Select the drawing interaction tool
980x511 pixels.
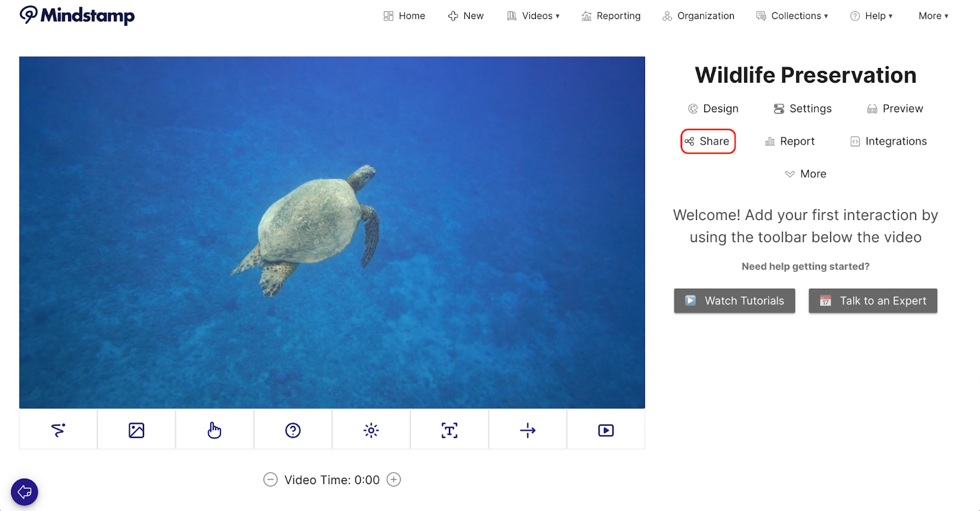coord(58,430)
